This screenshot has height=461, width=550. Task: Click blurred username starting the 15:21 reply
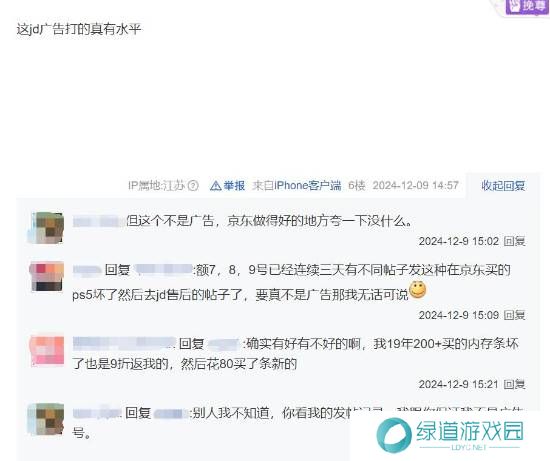[x=123, y=343]
